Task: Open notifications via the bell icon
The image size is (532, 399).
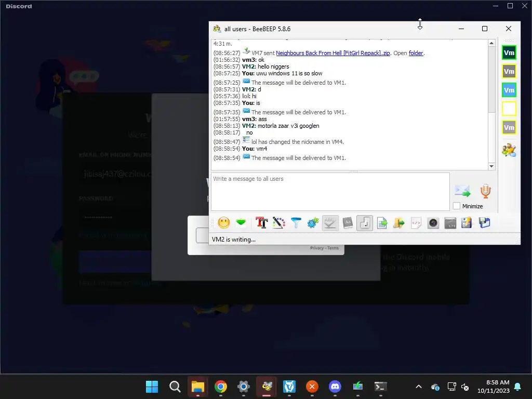Action: click(518, 387)
